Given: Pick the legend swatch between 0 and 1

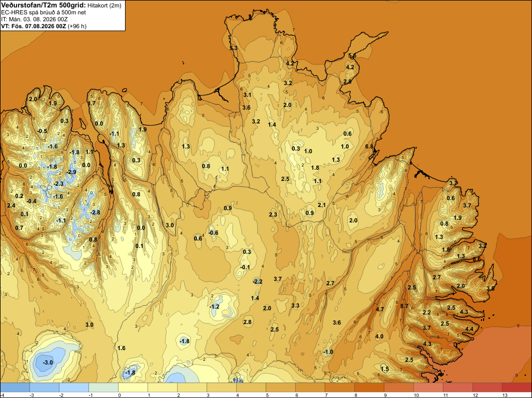Looking at the screenshot, I should (133, 387).
